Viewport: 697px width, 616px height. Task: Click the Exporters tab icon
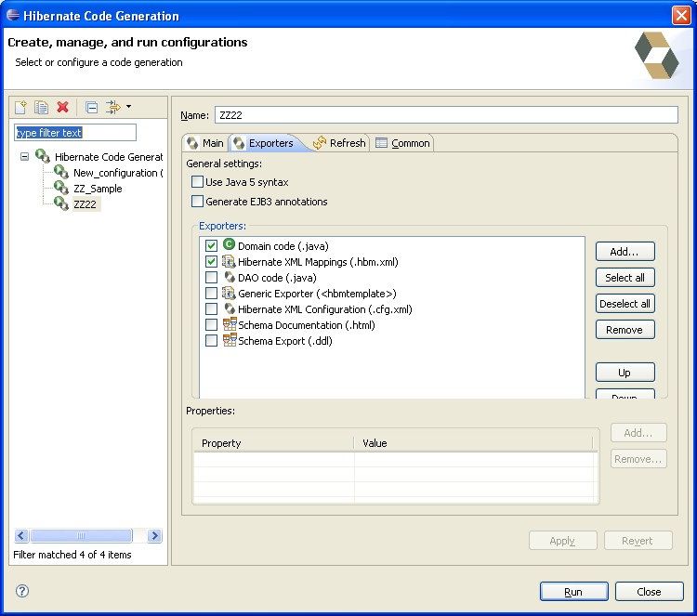pos(239,143)
